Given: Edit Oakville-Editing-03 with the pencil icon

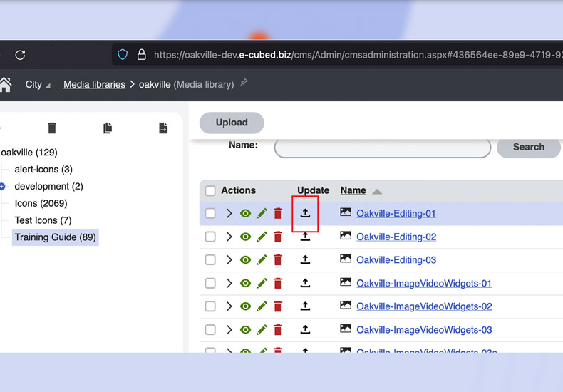Looking at the screenshot, I should point(262,260).
